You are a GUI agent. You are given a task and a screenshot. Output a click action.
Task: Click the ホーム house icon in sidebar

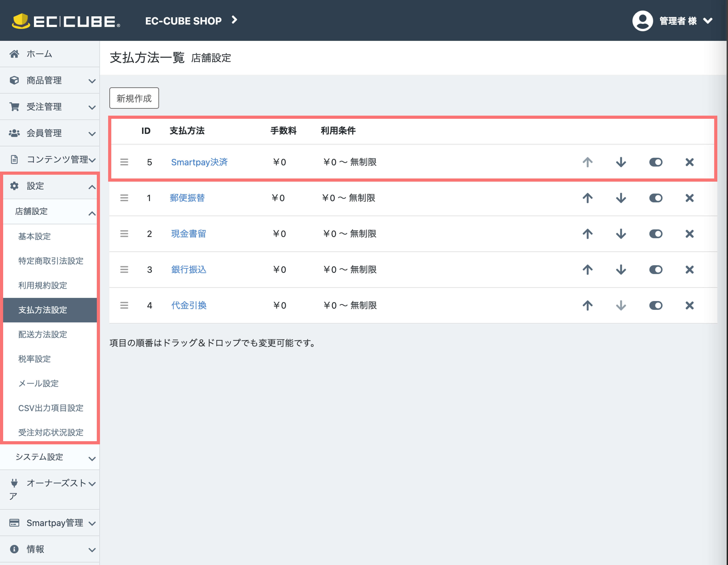pos(14,54)
